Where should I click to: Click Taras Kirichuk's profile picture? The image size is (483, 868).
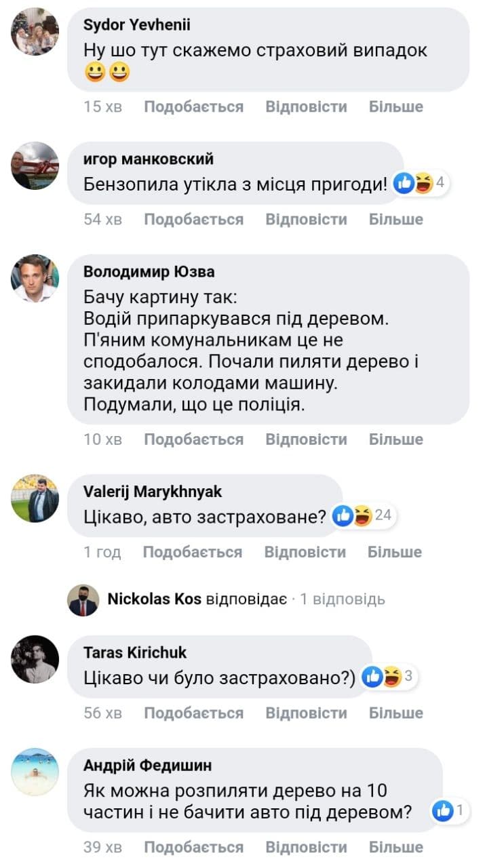35,659
